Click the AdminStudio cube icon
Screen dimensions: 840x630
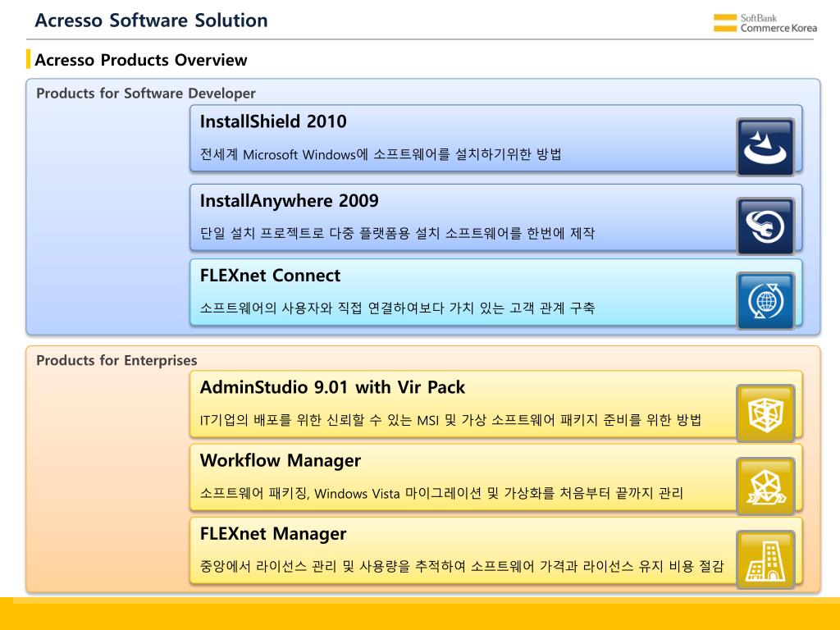coord(765,413)
